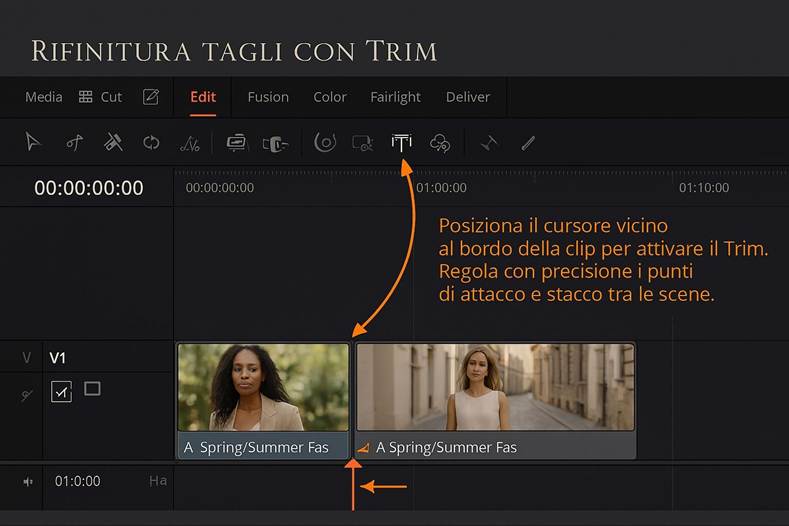The height and width of the screenshot is (526, 789).
Task: Select the curve pen tool icon
Action: point(74,143)
